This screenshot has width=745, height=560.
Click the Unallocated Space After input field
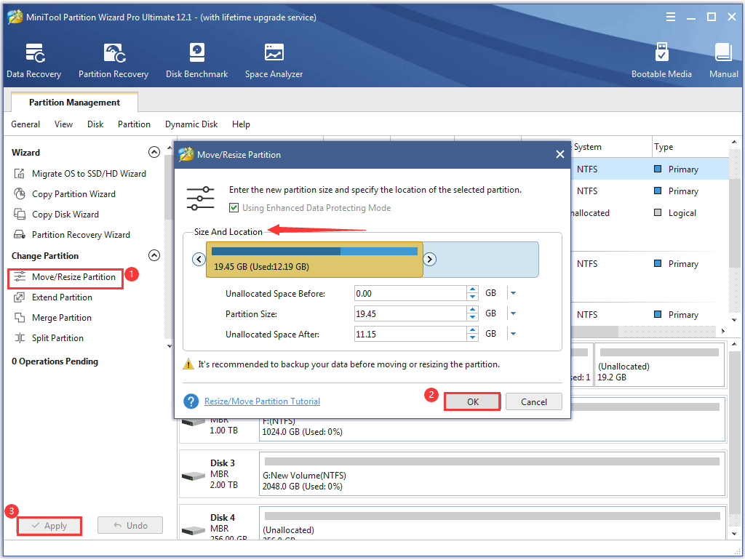pos(410,335)
